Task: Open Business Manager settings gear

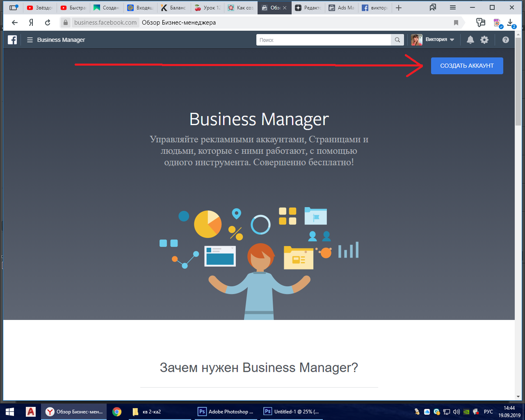Action: coord(484,40)
